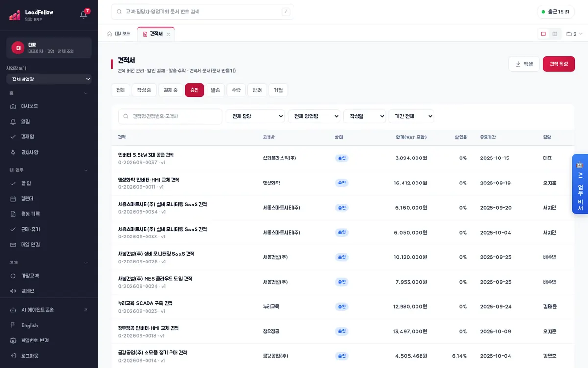Switch to the 대시보드 tab
The image size is (588, 368).
(119, 34)
